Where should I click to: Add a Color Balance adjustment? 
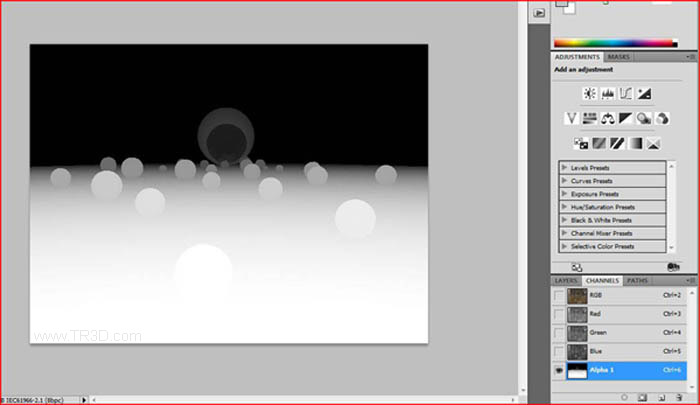608,119
